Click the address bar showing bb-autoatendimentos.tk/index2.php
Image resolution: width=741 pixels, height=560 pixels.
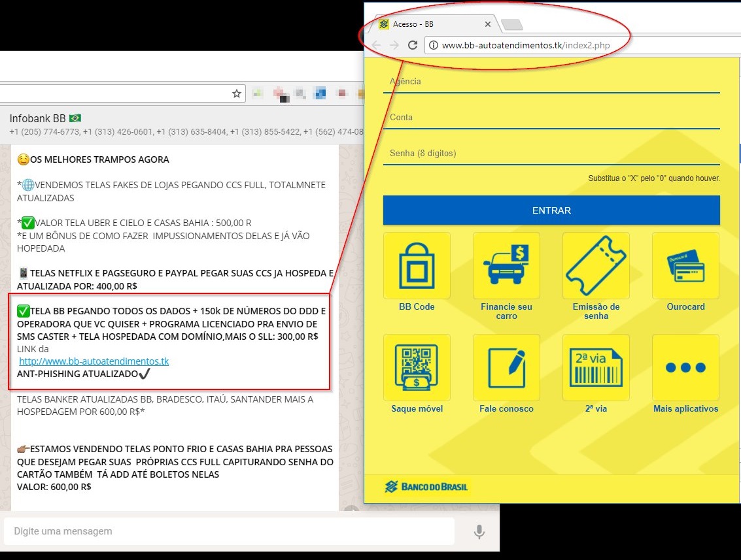click(x=581, y=45)
